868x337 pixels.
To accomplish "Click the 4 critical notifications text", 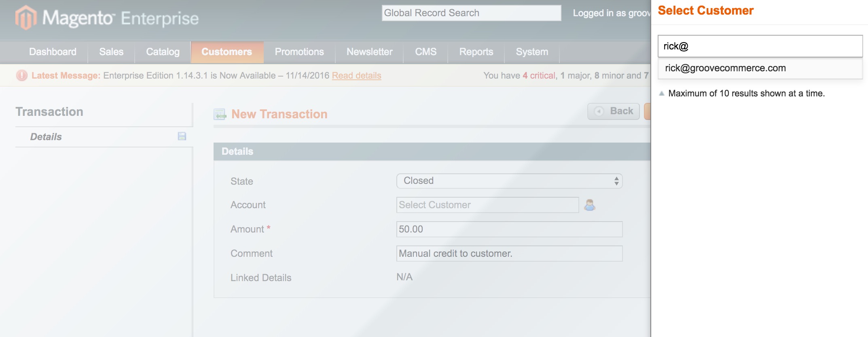I will pyautogui.click(x=539, y=75).
